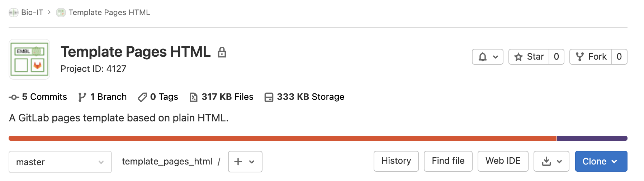
Task: Click the project avatar thumbnail
Action: [x=29, y=59]
